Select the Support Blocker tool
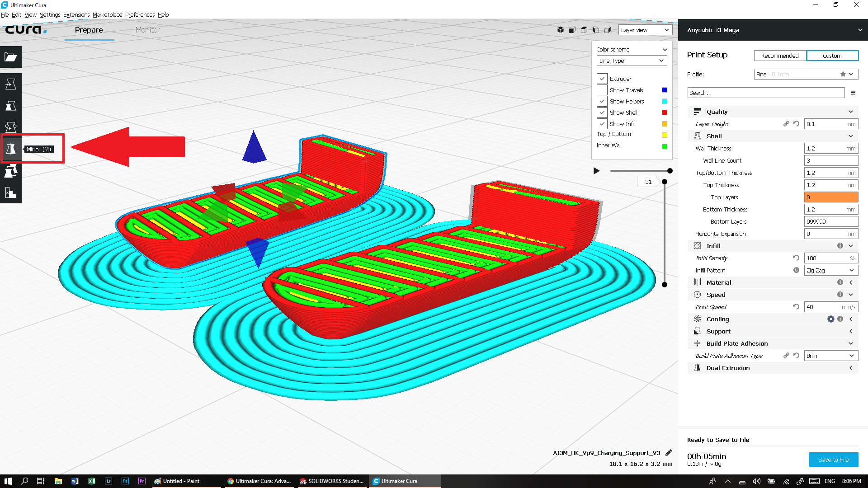The width and height of the screenshot is (868, 488). click(x=11, y=192)
